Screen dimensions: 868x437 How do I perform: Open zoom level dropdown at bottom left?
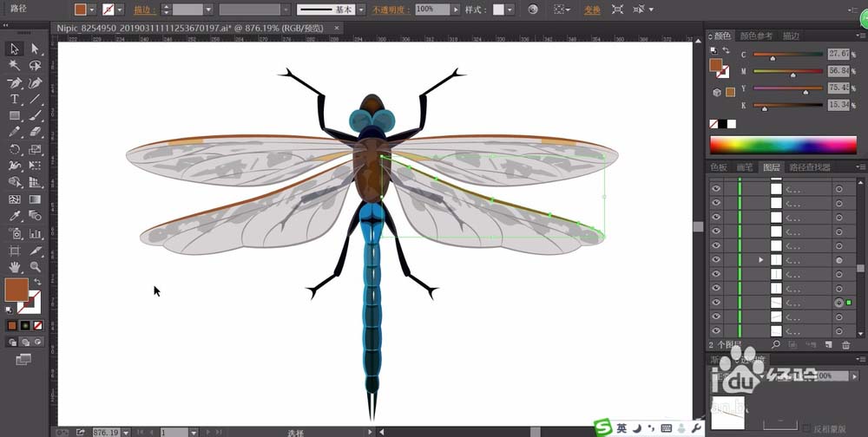click(126, 432)
